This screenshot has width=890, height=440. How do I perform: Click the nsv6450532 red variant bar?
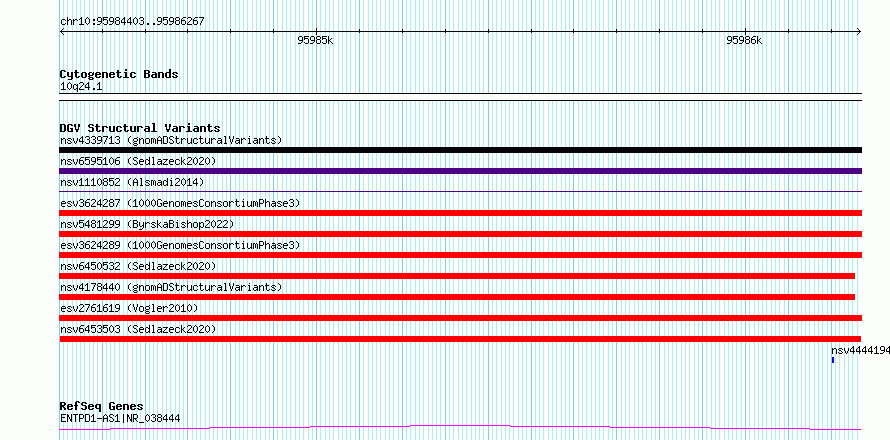[457, 276]
